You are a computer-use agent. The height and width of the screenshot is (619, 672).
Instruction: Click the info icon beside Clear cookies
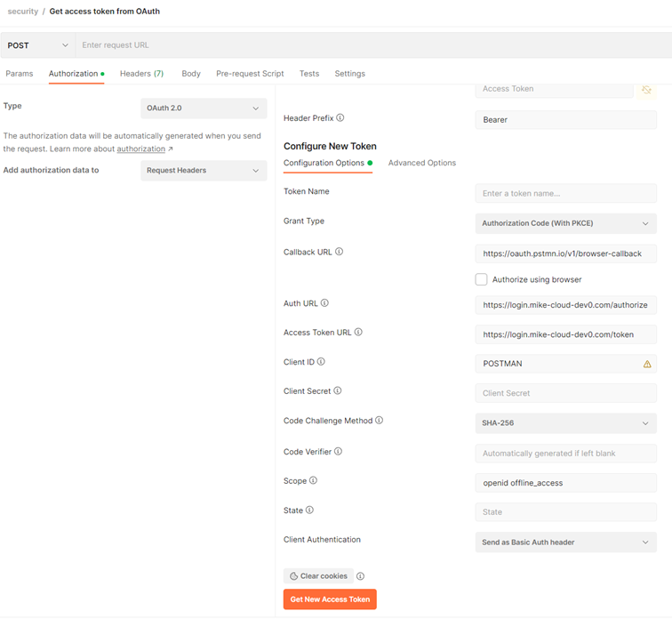(360, 576)
